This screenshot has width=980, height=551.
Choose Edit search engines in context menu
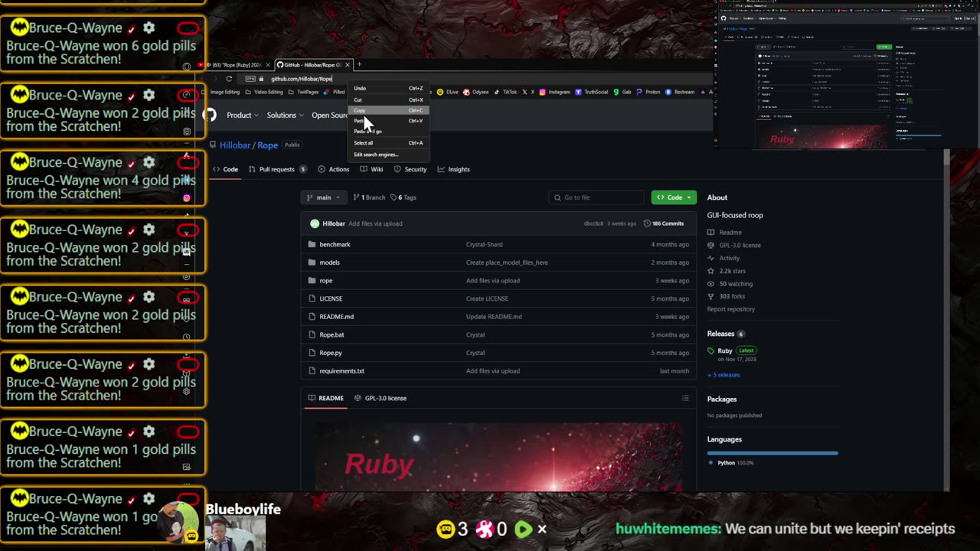coord(388,155)
